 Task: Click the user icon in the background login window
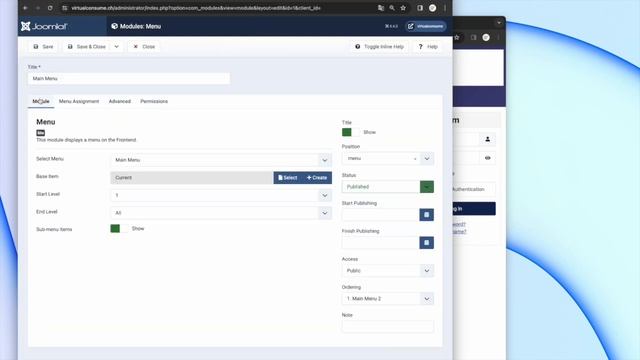488,139
